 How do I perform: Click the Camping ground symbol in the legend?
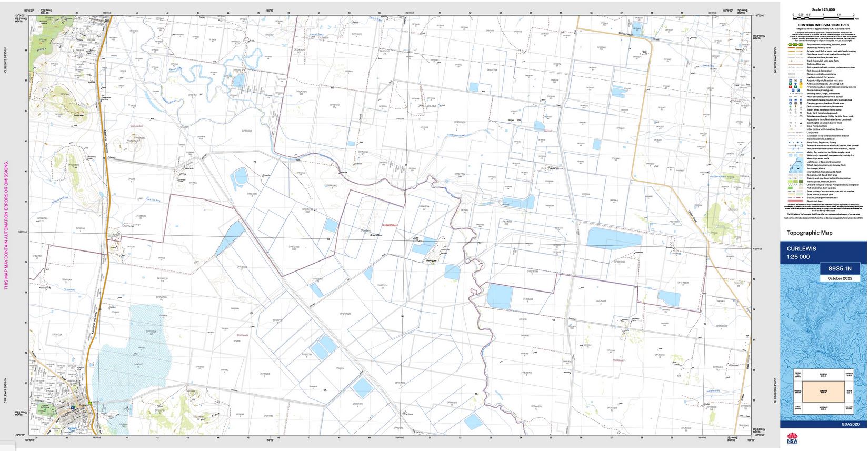[790, 103]
